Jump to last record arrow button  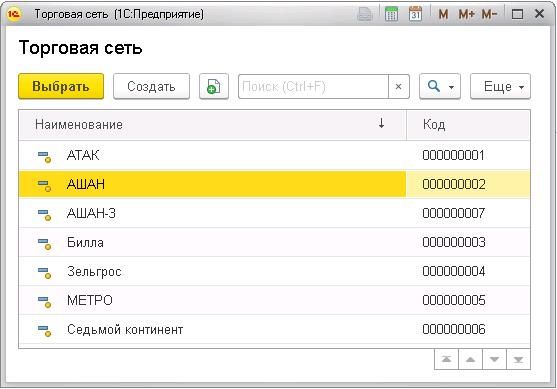point(518,359)
